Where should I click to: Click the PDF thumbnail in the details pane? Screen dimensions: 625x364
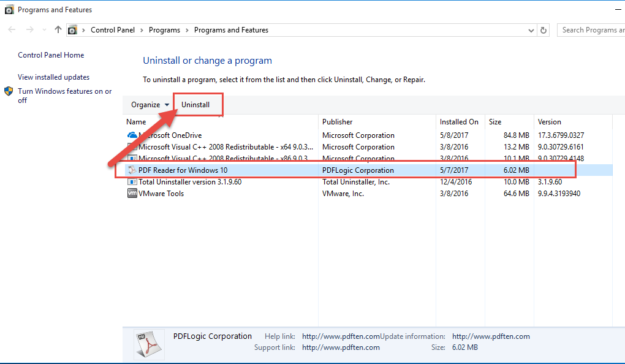tap(149, 344)
